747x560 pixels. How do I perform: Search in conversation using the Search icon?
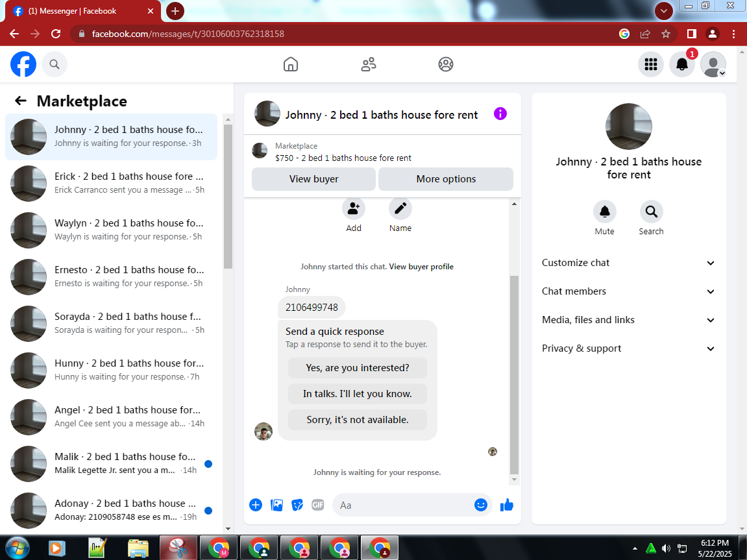point(651,212)
